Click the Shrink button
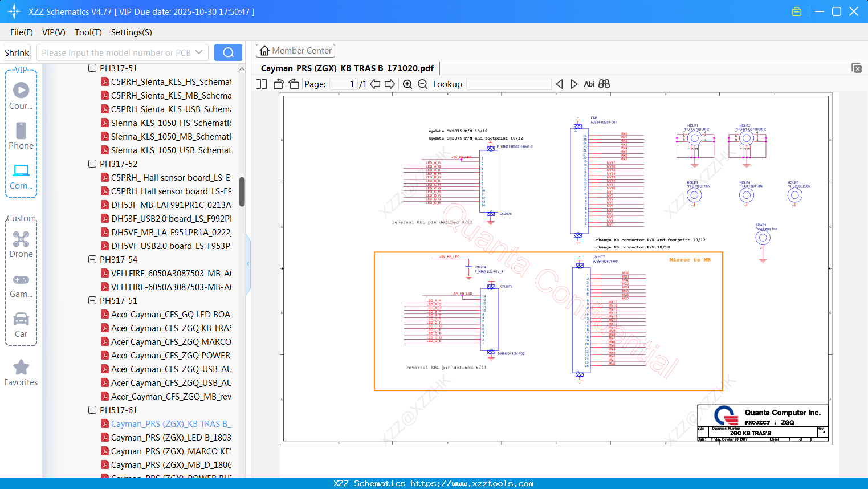This screenshot has height=489, width=868. (x=17, y=52)
